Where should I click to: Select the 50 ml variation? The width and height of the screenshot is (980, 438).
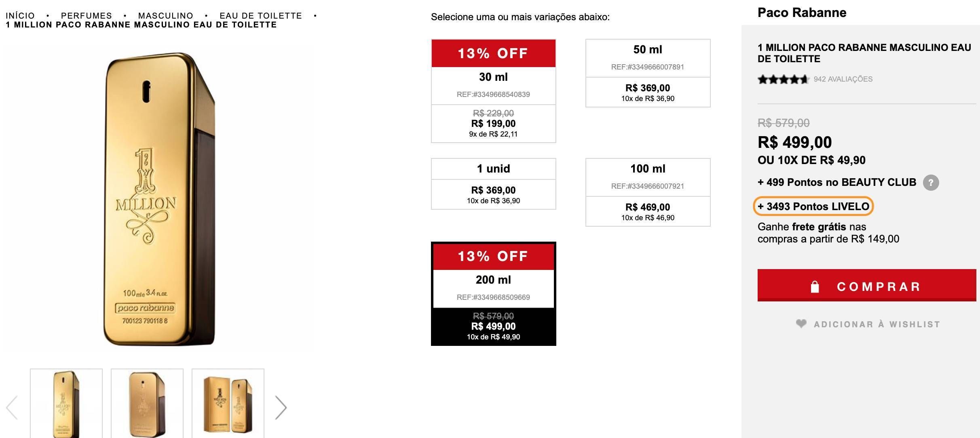pyautogui.click(x=648, y=73)
